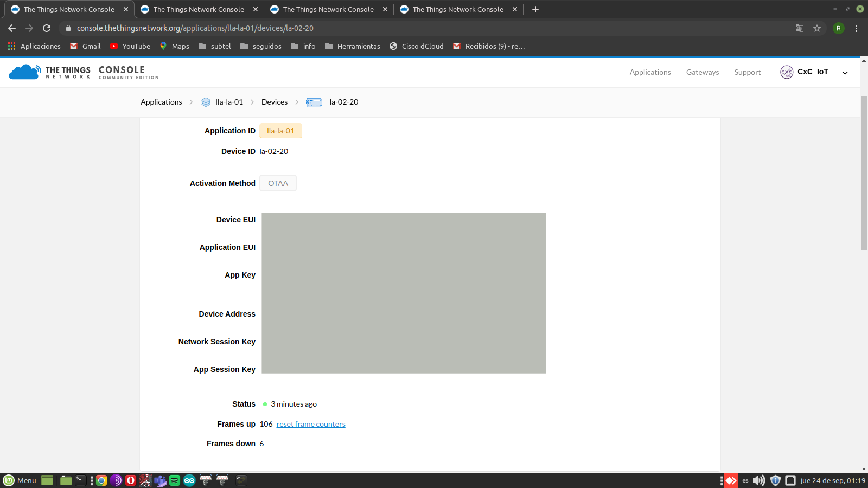Click the lla-la-01 Application ID tag
This screenshot has height=488, width=868.
tap(280, 131)
